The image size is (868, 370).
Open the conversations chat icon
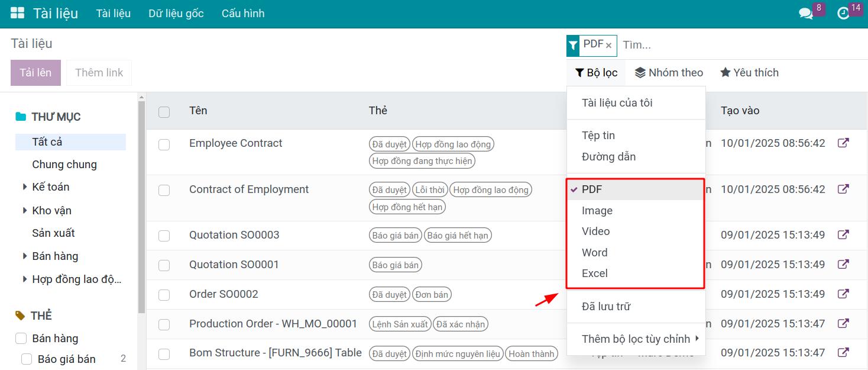[x=805, y=13]
